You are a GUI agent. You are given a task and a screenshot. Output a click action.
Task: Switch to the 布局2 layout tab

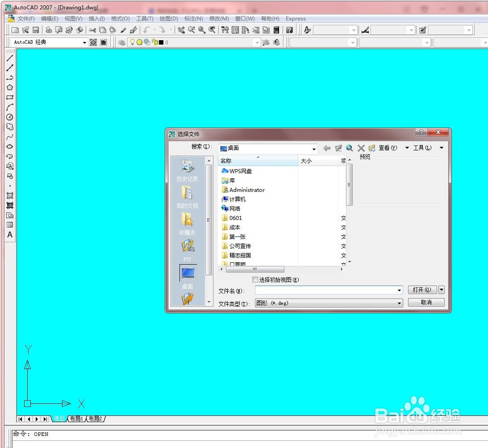(95, 419)
